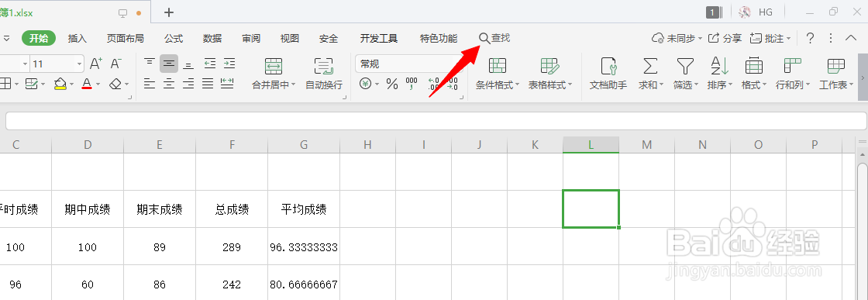Open the 审阅 Review tab

click(251, 38)
